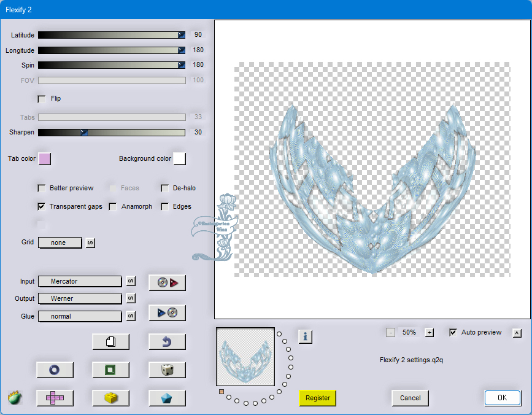Image resolution: width=532 pixels, height=415 pixels.
Task: Open the Tab color swatch
Action: pos(45,159)
